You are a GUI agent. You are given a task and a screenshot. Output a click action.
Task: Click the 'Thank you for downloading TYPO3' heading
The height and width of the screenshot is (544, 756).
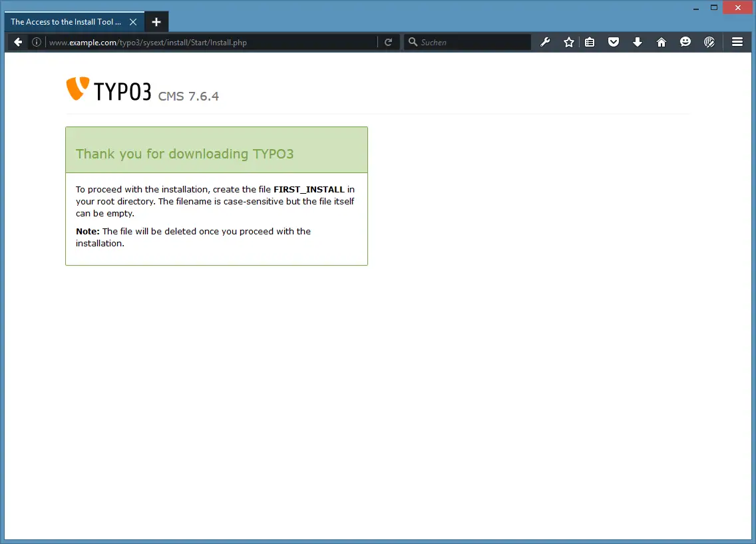(184, 154)
